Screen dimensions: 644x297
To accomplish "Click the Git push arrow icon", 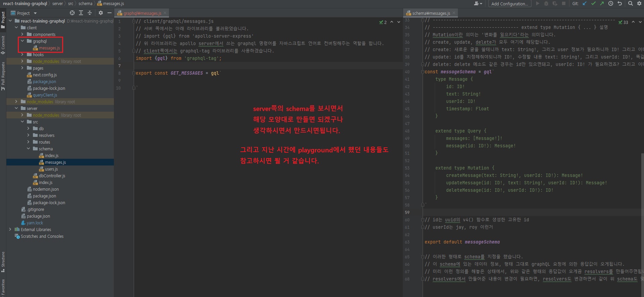I will (x=602, y=4).
